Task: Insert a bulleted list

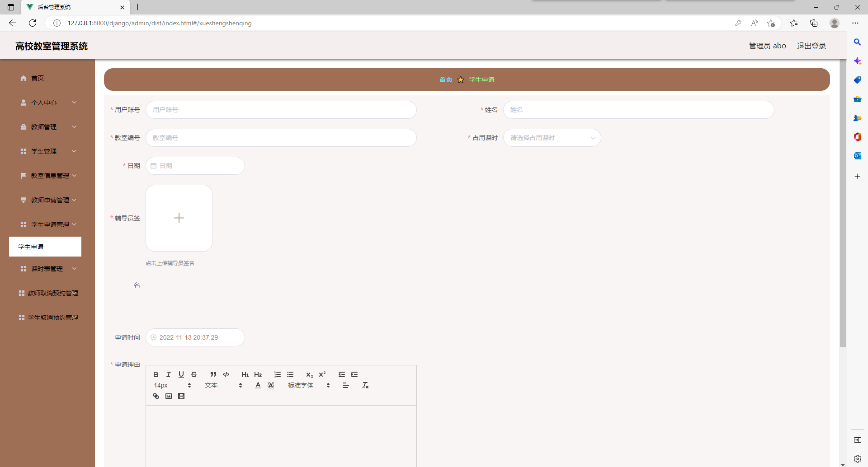Action: 290,374
